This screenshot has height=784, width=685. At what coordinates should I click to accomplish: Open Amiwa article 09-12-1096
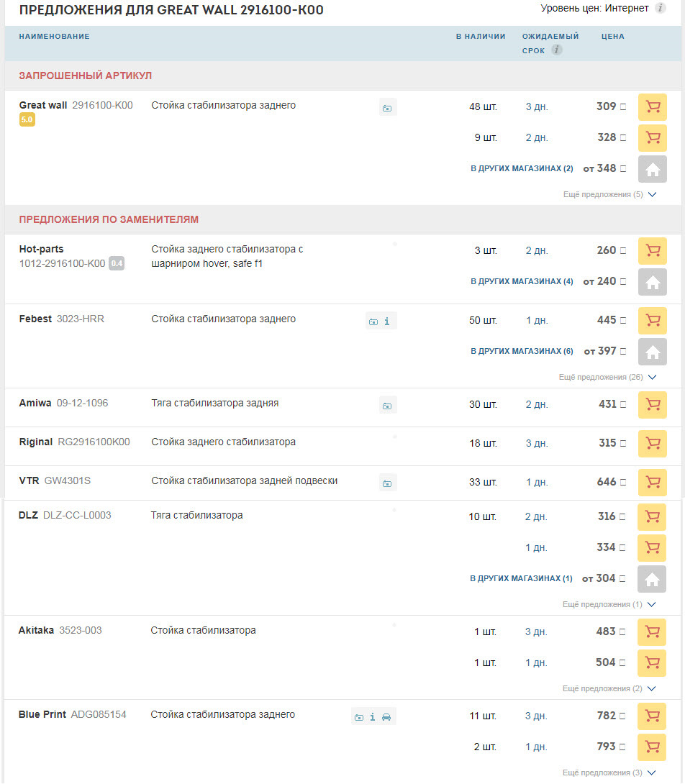pos(83,403)
